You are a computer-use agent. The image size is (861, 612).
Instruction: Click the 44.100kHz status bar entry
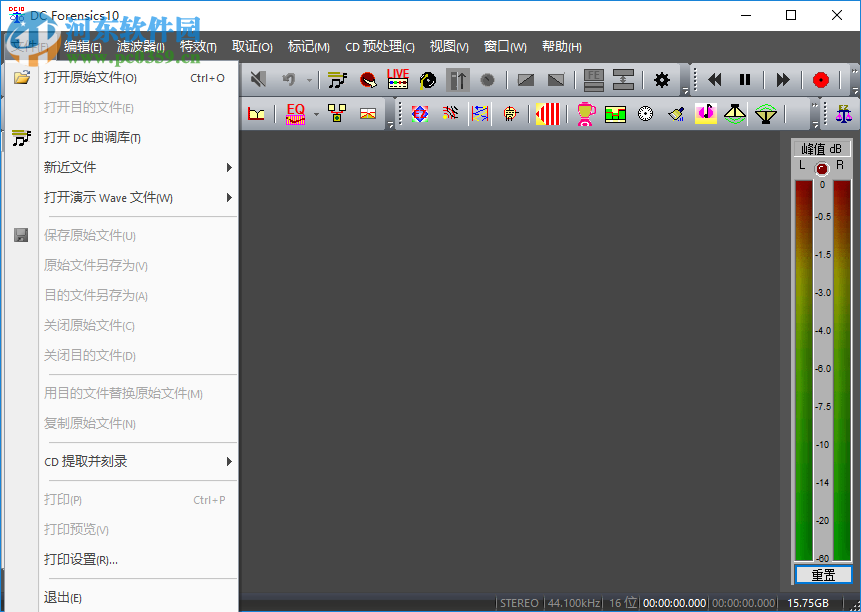[x=574, y=603]
